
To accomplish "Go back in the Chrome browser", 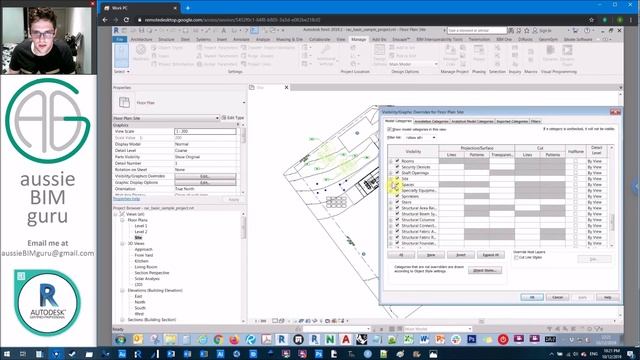I will pyautogui.click(x=105, y=20).
